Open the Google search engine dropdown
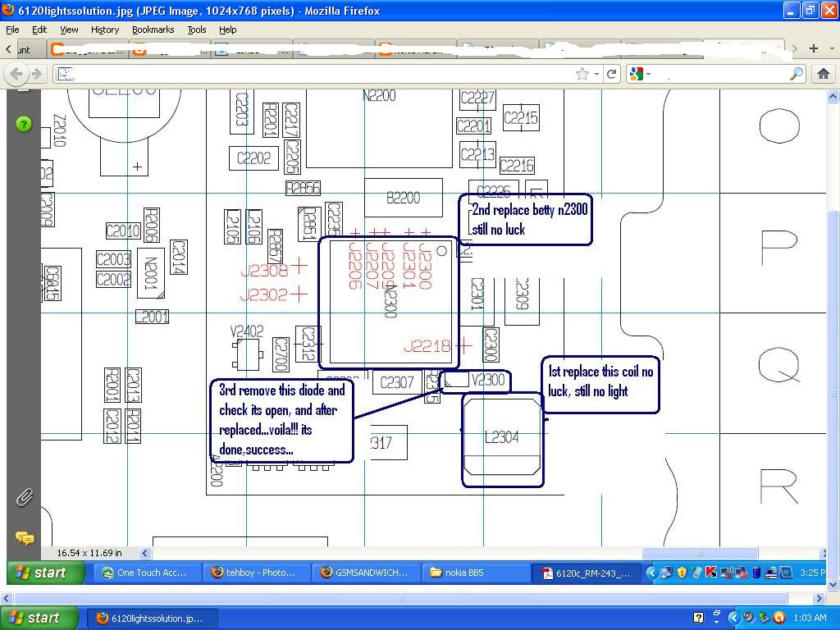Screen dimensions: 840x630 [x=648, y=73]
